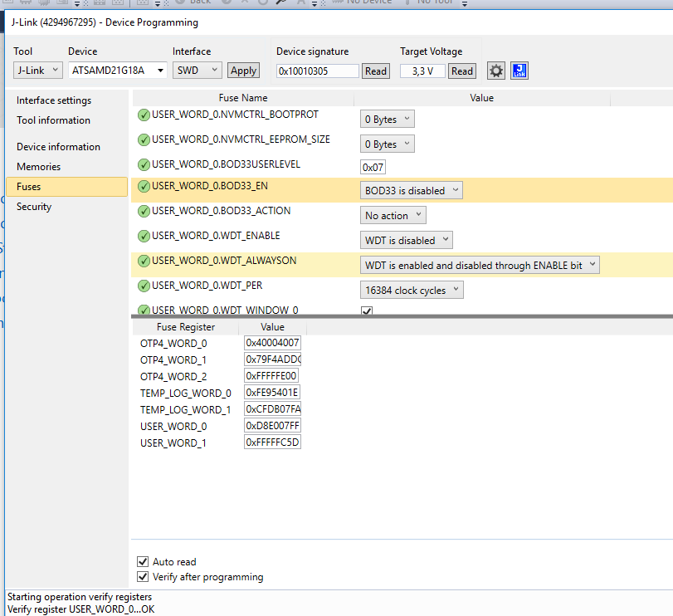Edit the TEMP_LOG_WORD_1 register value

(272, 408)
